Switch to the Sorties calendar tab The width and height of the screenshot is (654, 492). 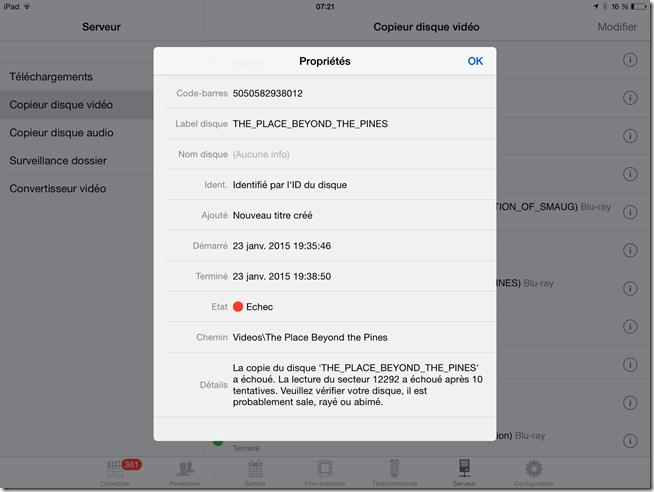(x=255, y=473)
